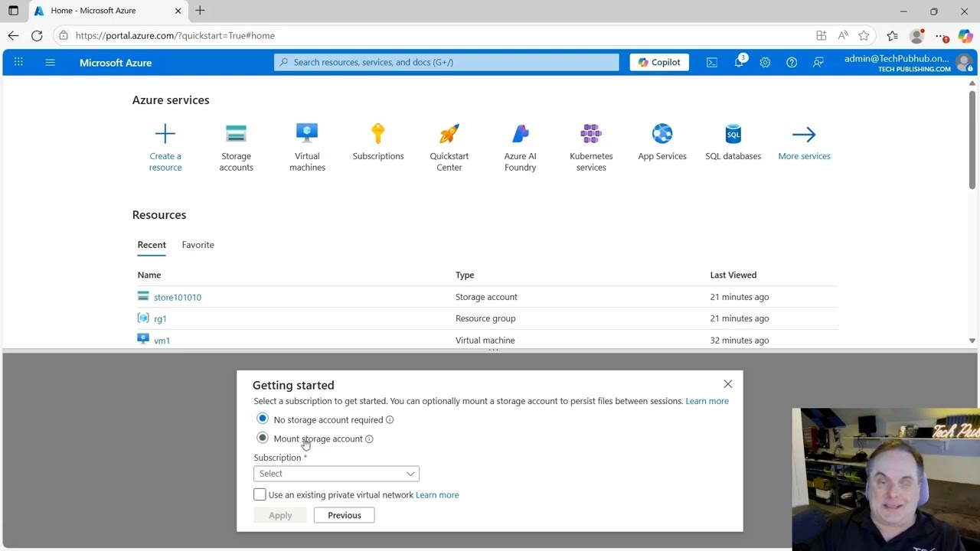The width and height of the screenshot is (980, 551).
Task: Open Virtual machines service icon
Action: coord(307,134)
